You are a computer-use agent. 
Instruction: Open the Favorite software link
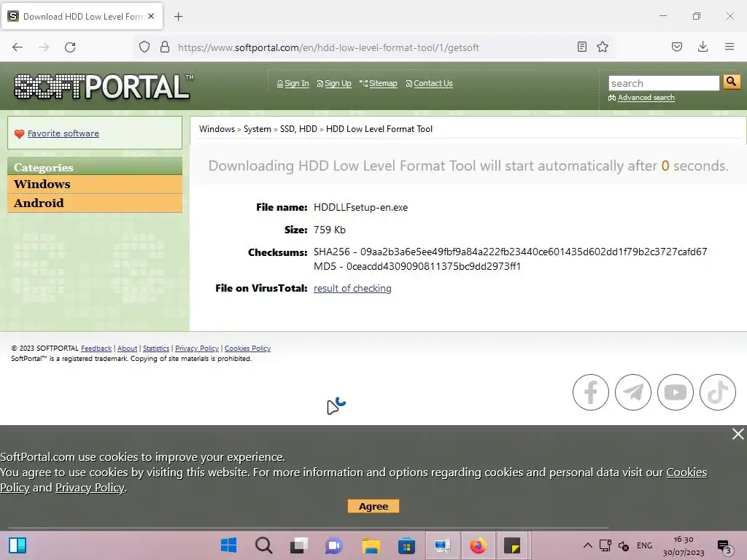63,133
